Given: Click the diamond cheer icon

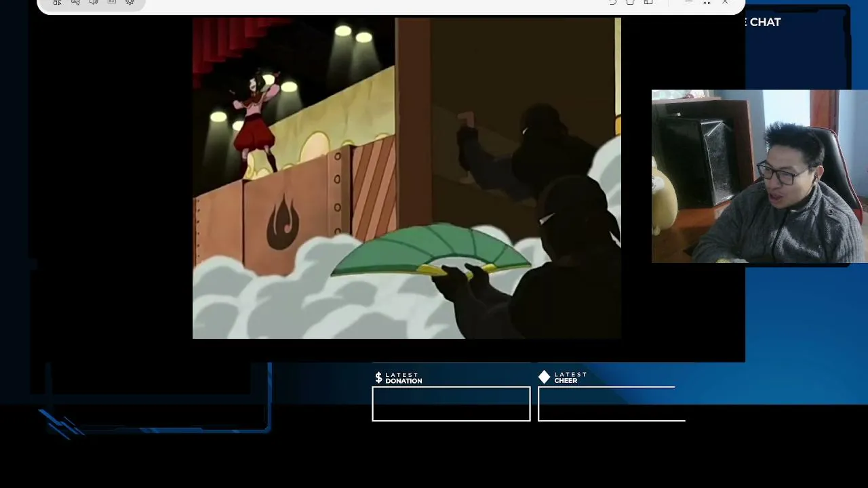Looking at the screenshot, I should pyautogui.click(x=545, y=377).
